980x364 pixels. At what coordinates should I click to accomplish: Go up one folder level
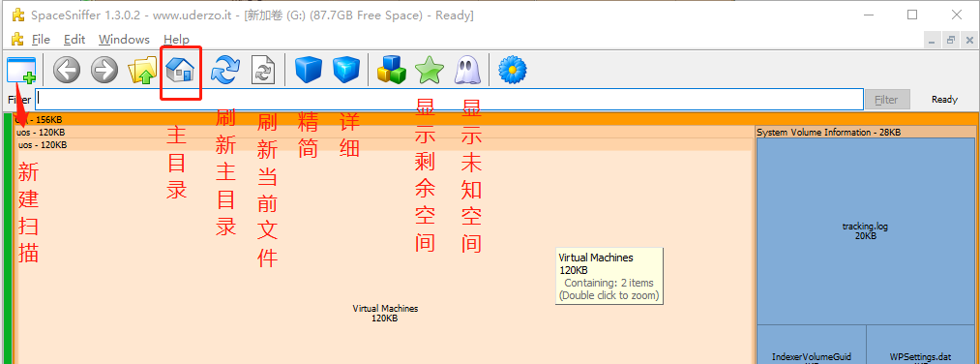[x=142, y=70]
